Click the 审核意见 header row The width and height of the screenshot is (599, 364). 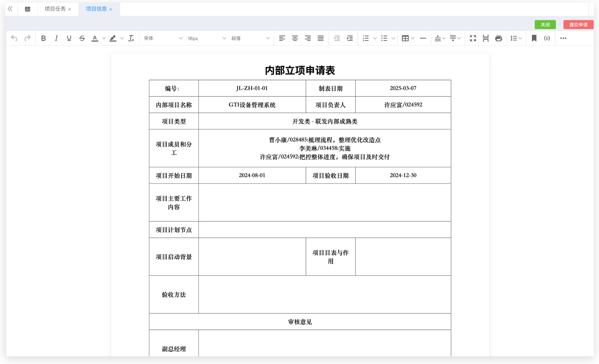tap(300, 321)
